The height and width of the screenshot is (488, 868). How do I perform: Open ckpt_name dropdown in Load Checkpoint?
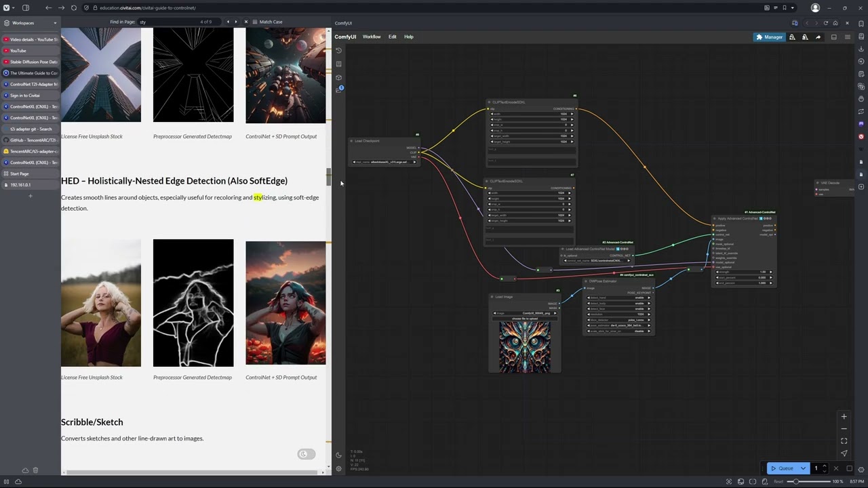click(x=384, y=162)
